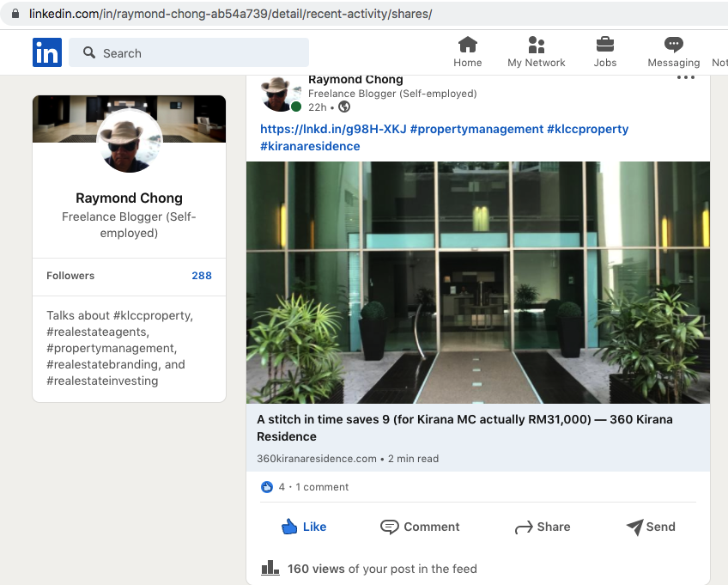The image size is (728, 585).
Task: Click Raymond Chong's post author avatar
Action: [x=280, y=94]
